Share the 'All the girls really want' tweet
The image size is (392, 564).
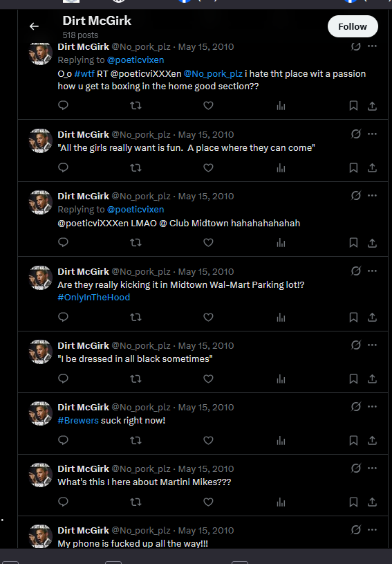coord(372,167)
